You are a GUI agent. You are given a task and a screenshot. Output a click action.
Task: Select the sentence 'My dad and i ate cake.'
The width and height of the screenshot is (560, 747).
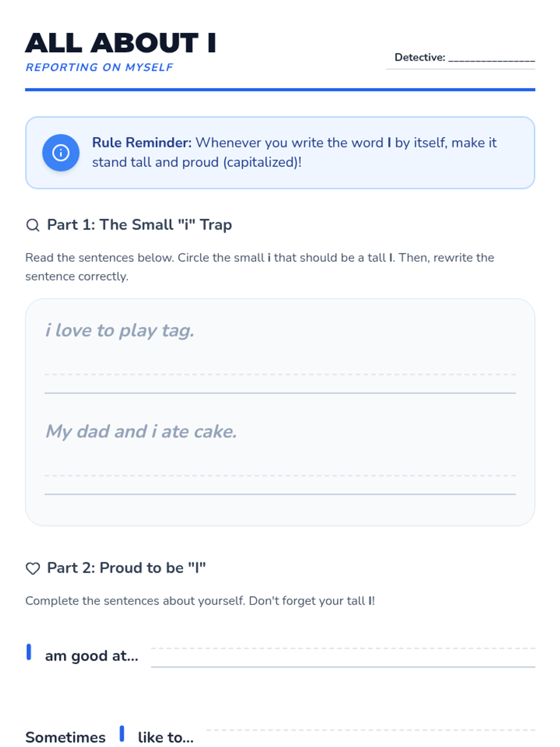141,432
